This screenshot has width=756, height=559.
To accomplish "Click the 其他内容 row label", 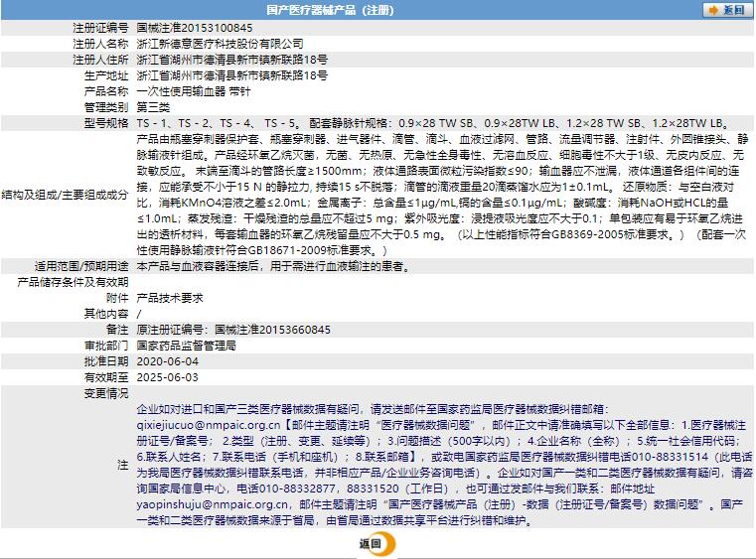I will [x=106, y=314].
